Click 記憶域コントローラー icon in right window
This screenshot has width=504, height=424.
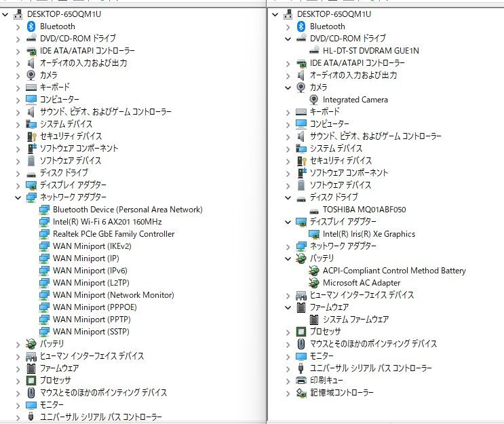pyautogui.click(x=301, y=393)
